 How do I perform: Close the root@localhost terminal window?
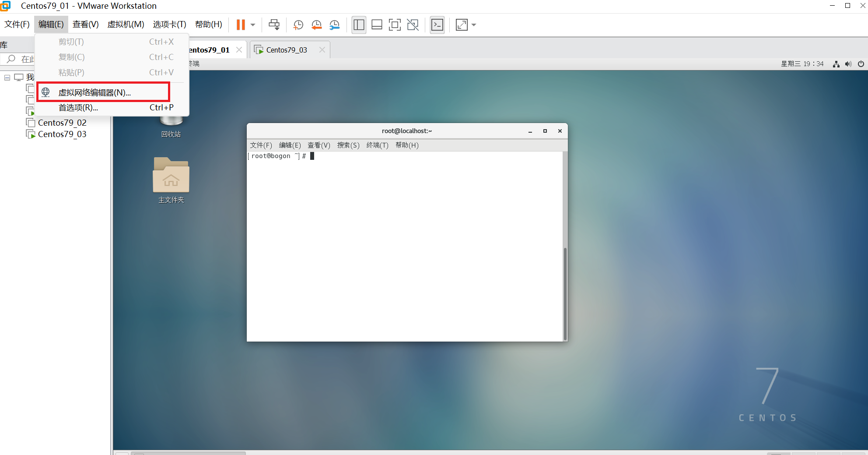coord(560,131)
